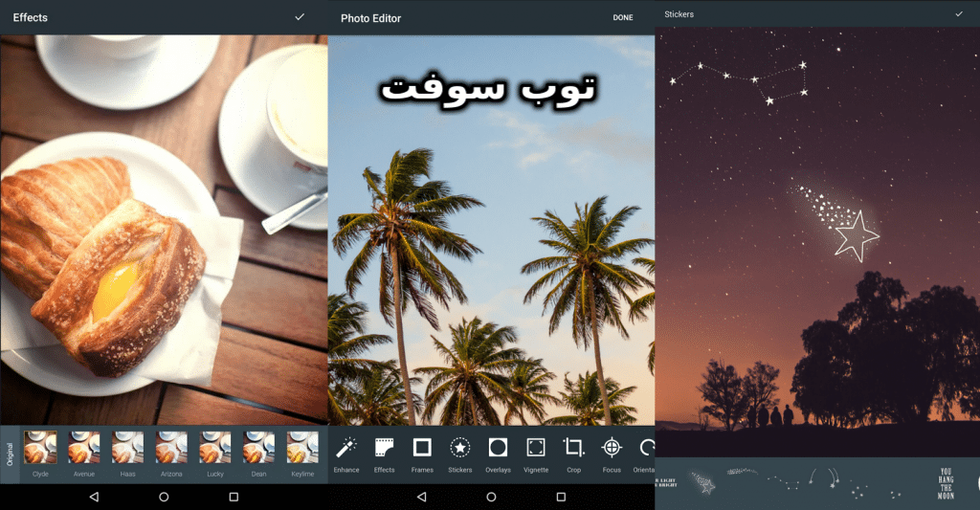The height and width of the screenshot is (510, 980).
Task: Select the constellation sticker placed on sky
Action: (x=740, y=82)
